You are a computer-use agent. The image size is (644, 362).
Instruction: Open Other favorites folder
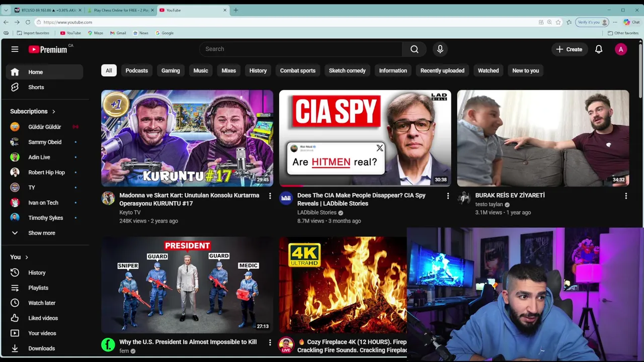(623, 33)
